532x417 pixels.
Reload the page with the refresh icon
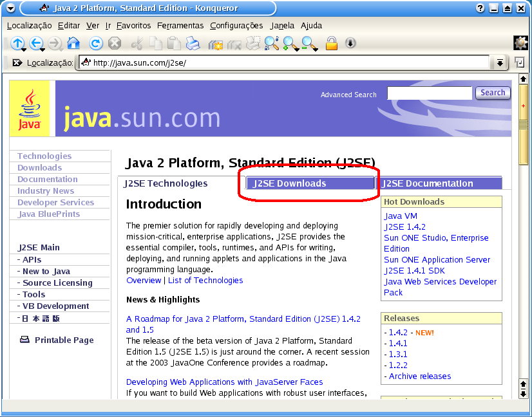point(96,43)
